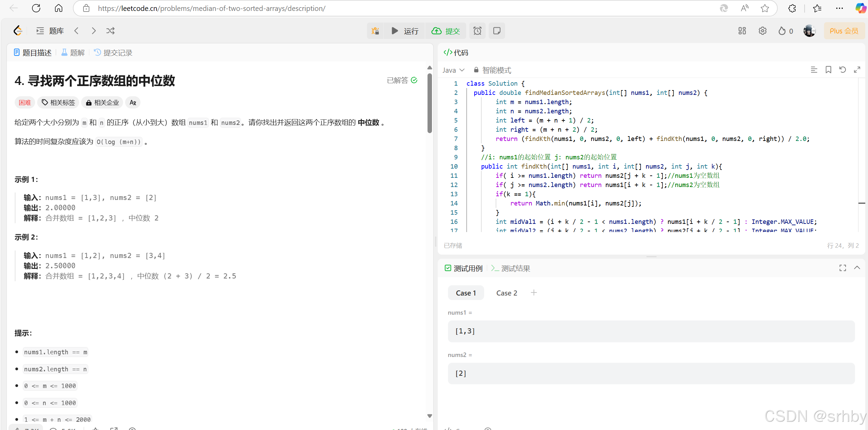
Task: Click the bookmark icon in code editor
Action: [828, 70]
